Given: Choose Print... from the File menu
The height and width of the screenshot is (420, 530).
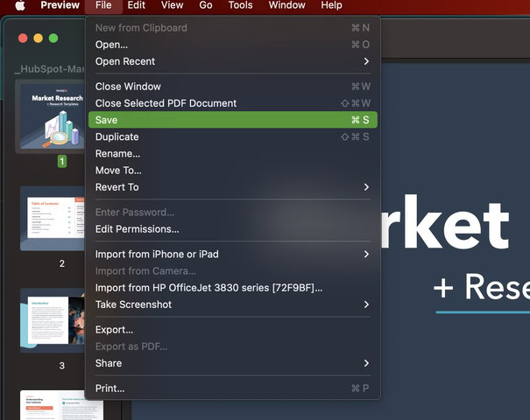Looking at the screenshot, I should pos(232,388).
